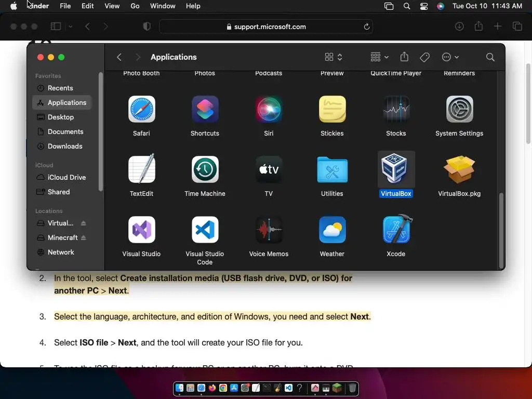Viewport: 532px width, 399px height.
Task: Select Recents in Finder sidebar
Action: pos(62,88)
